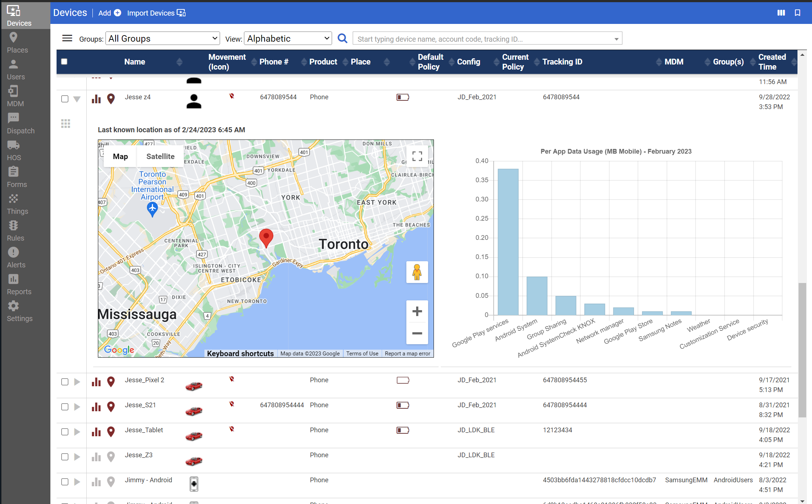Image resolution: width=812 pixels, height=504 pixels.
Task: Select the checkbox for Jesse z4
Action: [65, 99]
